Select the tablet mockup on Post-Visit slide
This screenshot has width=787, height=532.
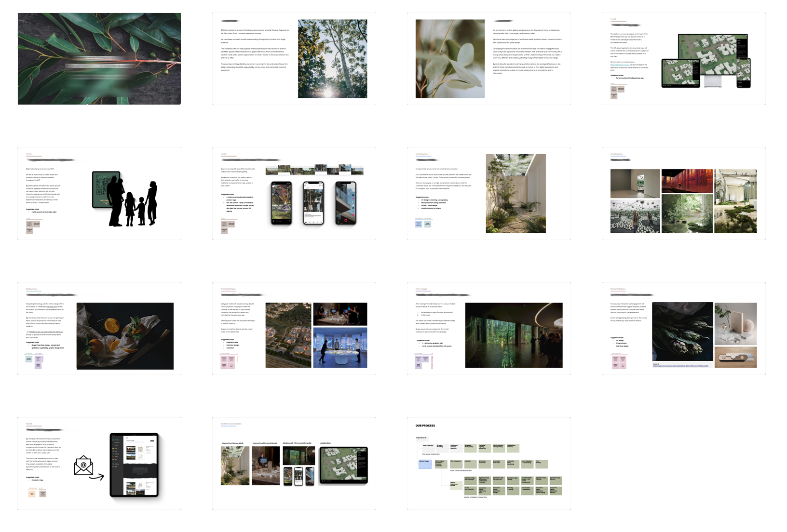coord(134,465)
